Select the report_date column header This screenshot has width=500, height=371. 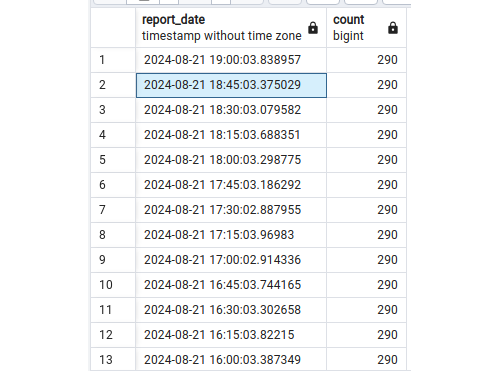[x=231, y=28]
